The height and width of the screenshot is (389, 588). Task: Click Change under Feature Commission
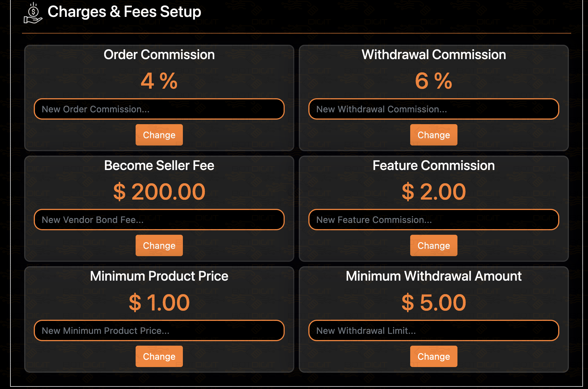[434, 245]
